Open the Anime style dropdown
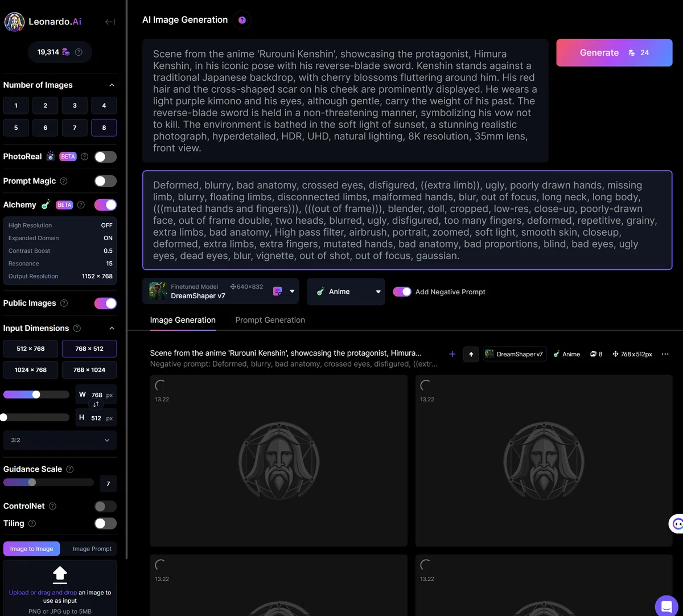This screenshot has height=616, width=683. point(346,291)
